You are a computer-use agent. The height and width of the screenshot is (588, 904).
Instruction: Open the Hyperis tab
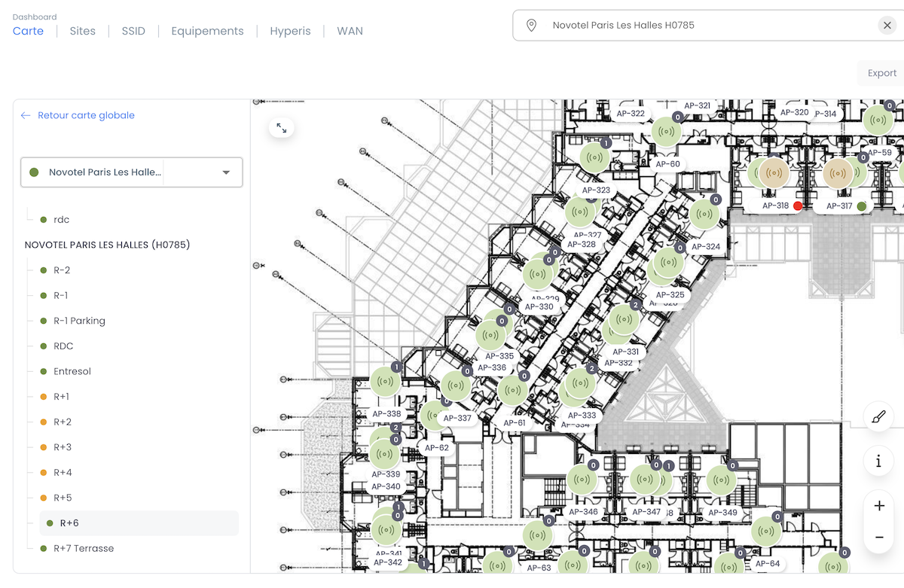(x=290, y=31)
